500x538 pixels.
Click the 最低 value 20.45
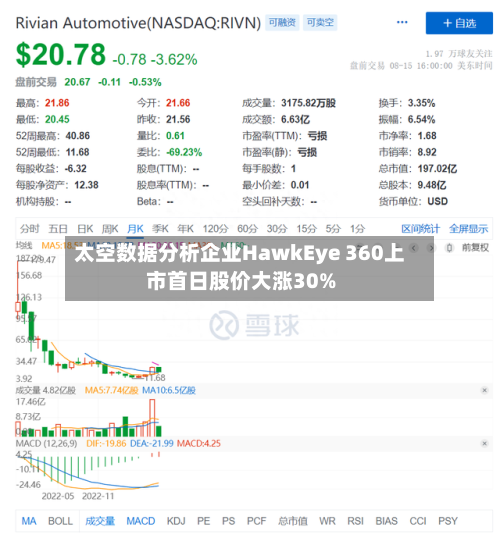(57, 119)
